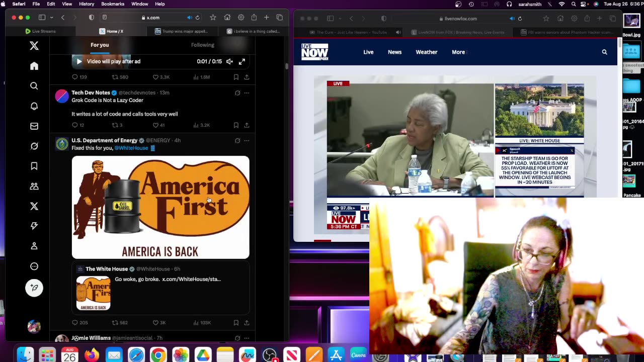Screen dimensions: 644x362
Task: Open Grok from the X sidebar
Action: pyautogui.click(x=34, y=146)
